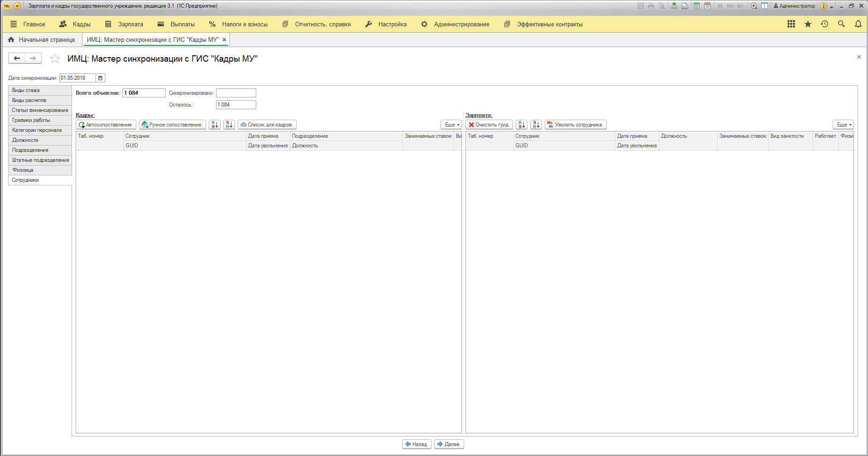Click the Синхронизировано input field

(x=236, y=93)
